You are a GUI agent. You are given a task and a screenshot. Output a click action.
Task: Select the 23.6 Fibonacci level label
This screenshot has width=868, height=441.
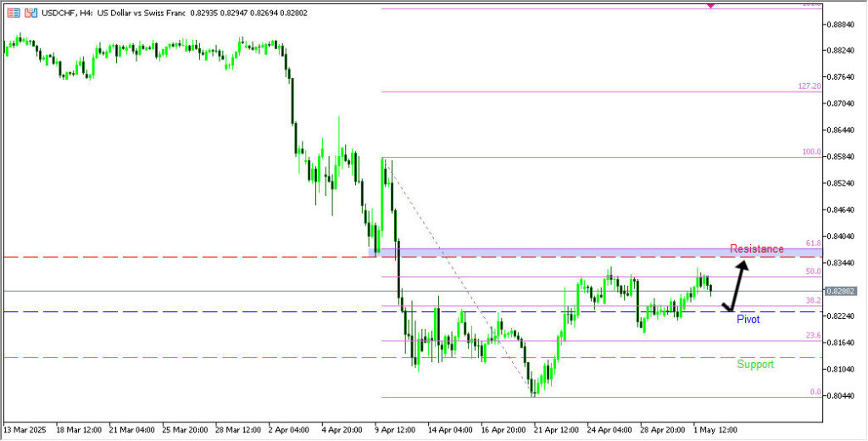[x=812, y=336]
